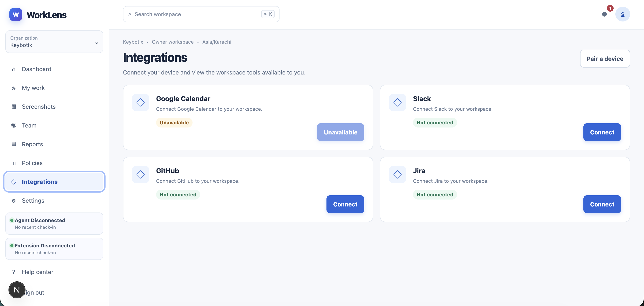Click the Google Calendar diamond icon
The height and width of the screenshot is (306, 644).
140,102
